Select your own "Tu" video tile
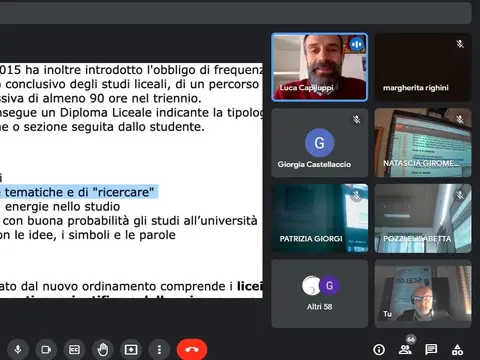 coord(423,294)
